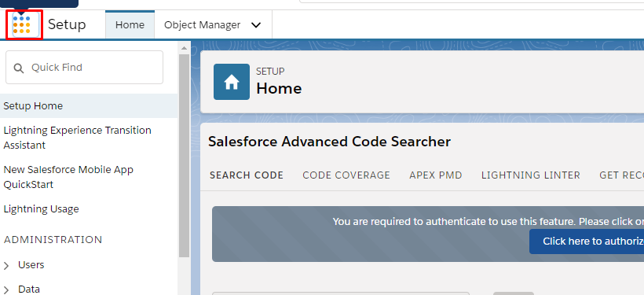
Task: Open the Object Manager dropdown arrow
Action: click(x=256, y=25)
